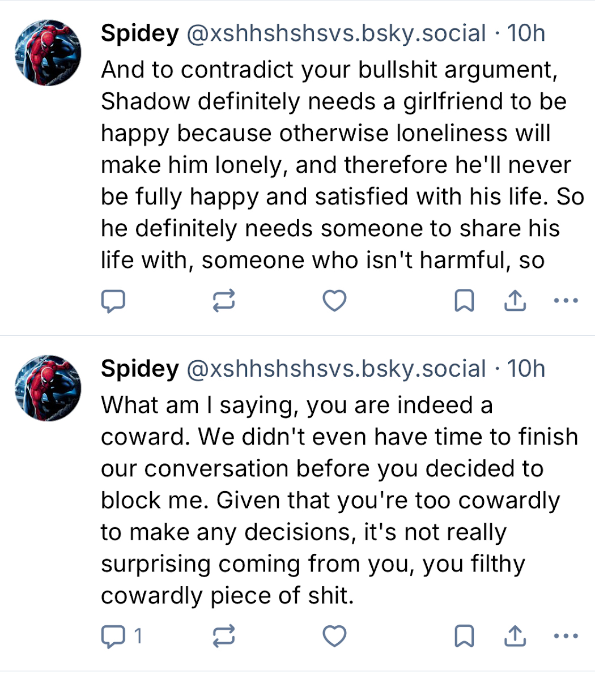Repost the first Spidey post
The image size is (595, 700).
pyautogui.click(x=224, y=301)
